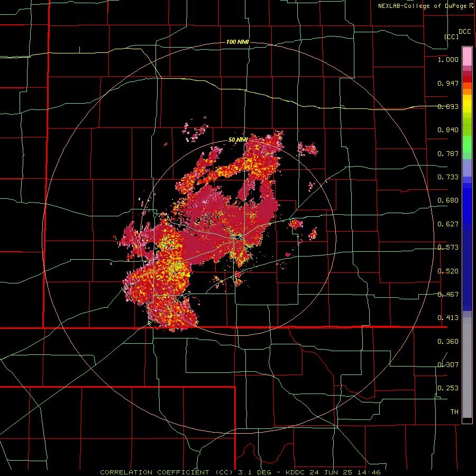Select the 0.893 scale value
476x476 pixels.
(x=448, y=106)
